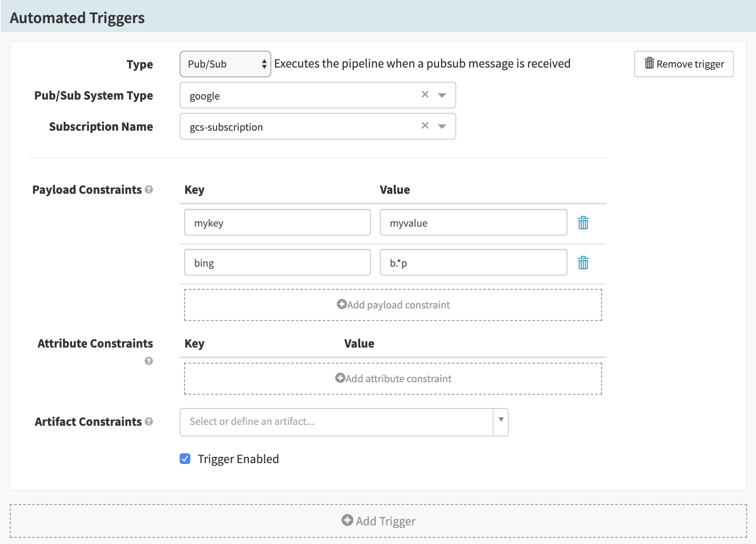756x544 pixels.
Task: Uncheck the Trigger Enabled checkbox
Action: 185,459
